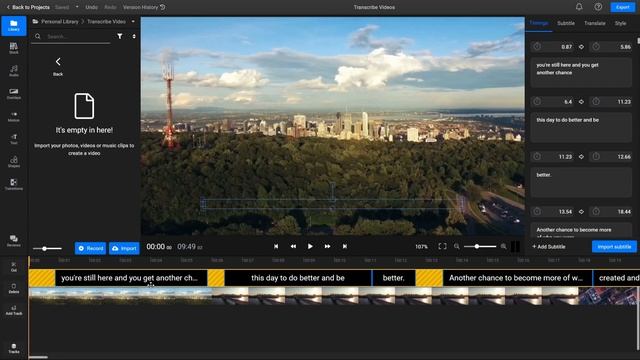Expand the Transcribe Video folder dropdown

pos(133,21)
